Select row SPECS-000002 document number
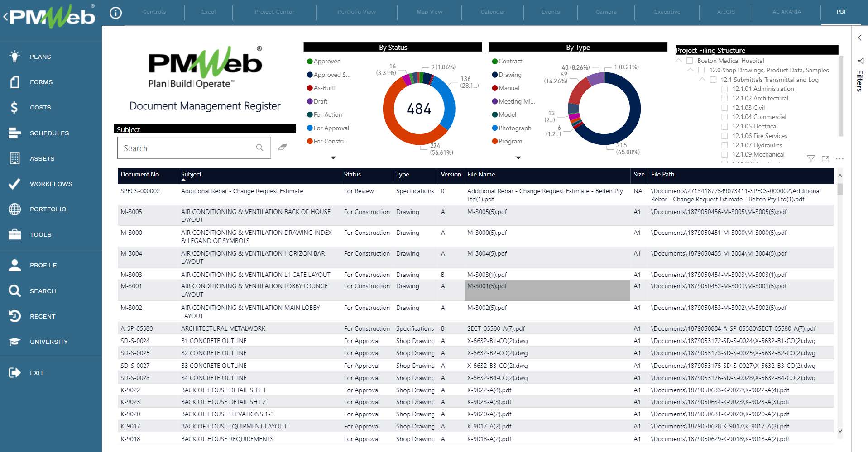The height and width of the screenshot is (452, 868). pyautogui.click(x=140, y=191)
